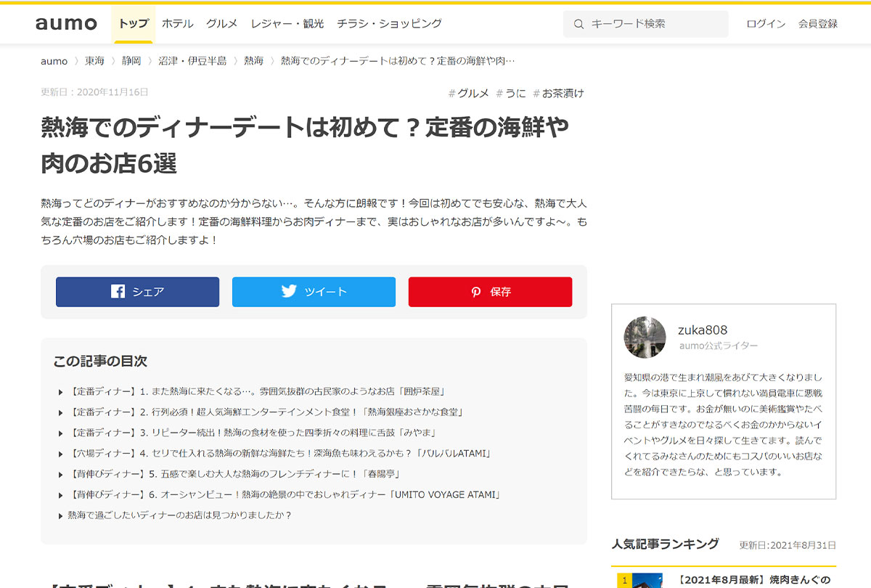Jump to table of contents item 1 囲炉茶屋
The image size is (871, 588).
[256, 392]
